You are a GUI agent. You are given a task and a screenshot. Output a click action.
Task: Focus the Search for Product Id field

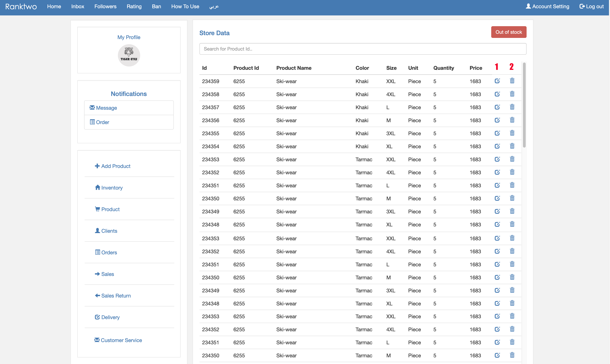363,49
